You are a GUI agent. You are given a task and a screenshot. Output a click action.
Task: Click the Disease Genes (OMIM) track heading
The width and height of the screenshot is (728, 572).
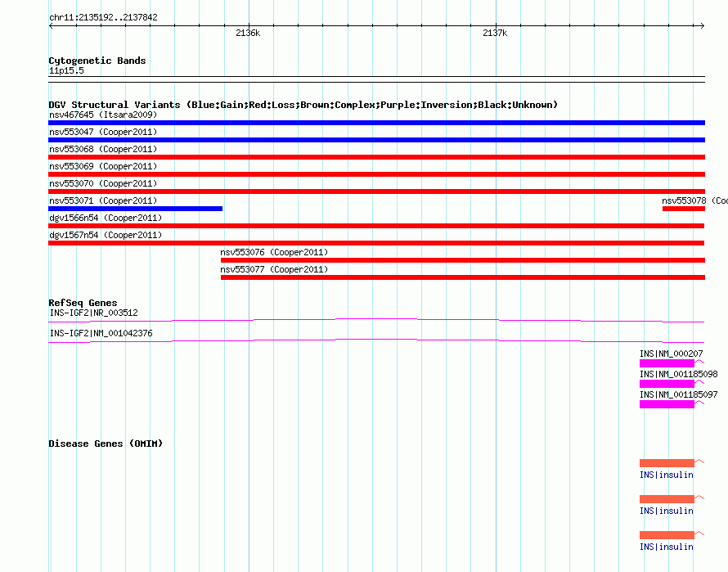point(106,444)
